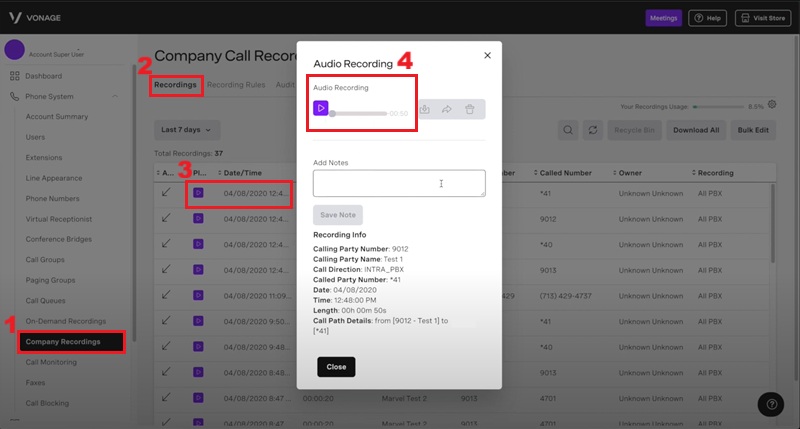Click the help question mark bubble
The height and width of the screenshot is (429, 800).
(771, 403)
